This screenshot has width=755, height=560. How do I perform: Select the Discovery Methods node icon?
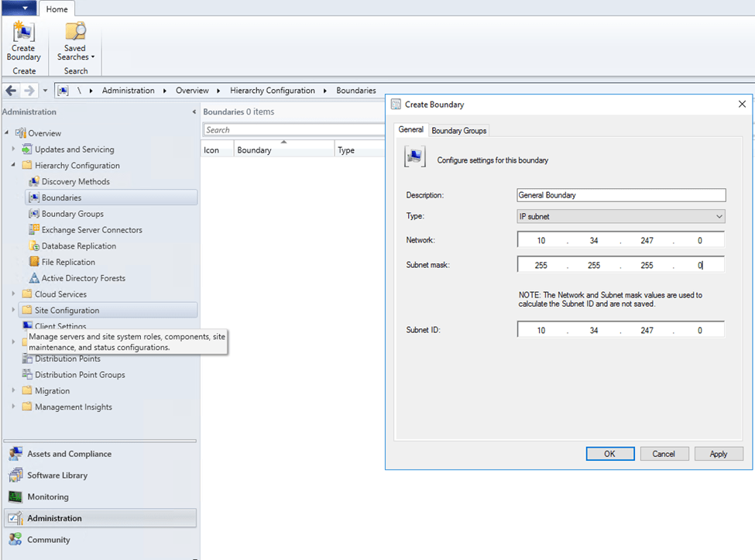pos(34,181)
